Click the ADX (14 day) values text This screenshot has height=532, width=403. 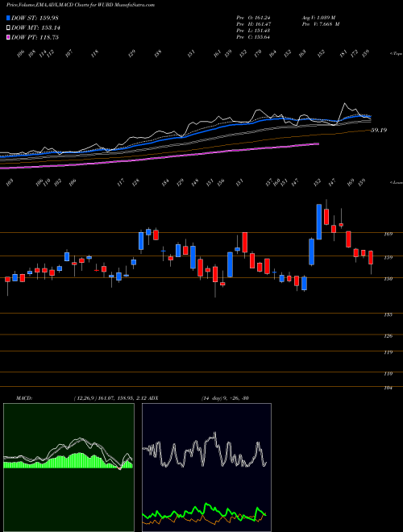coord(225,398)
